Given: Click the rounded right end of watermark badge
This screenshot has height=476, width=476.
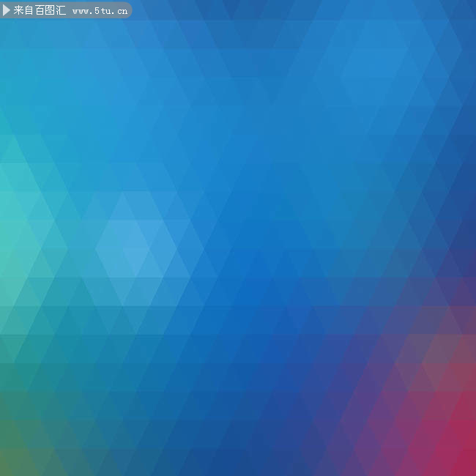Looking at the screenshot, I should click(x=127, y=10).
